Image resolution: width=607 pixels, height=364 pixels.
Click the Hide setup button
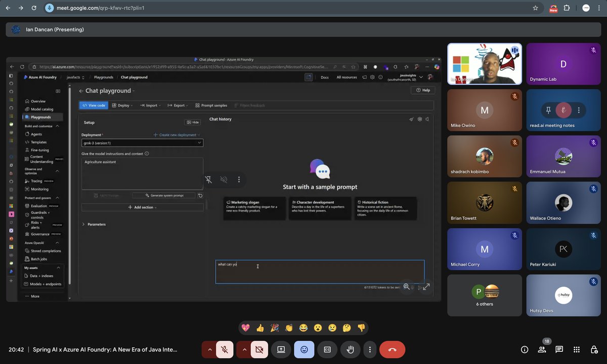[x=193, y=122]
